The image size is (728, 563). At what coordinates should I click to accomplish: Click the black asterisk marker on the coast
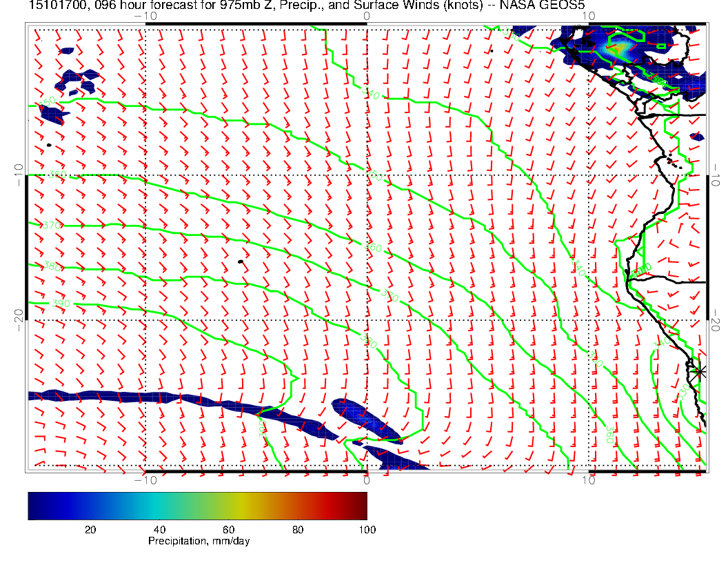click(x=699, y=371)
